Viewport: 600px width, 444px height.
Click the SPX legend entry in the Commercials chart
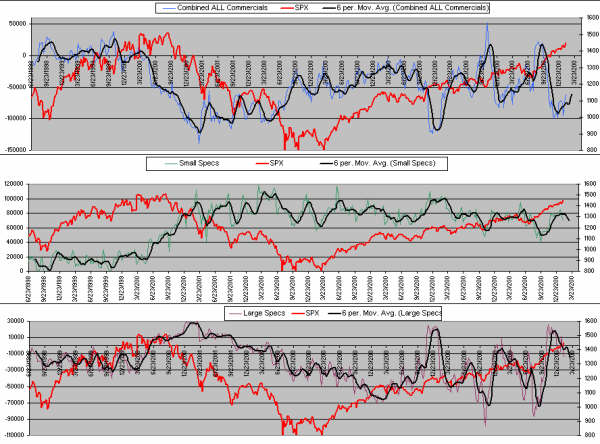294,8
